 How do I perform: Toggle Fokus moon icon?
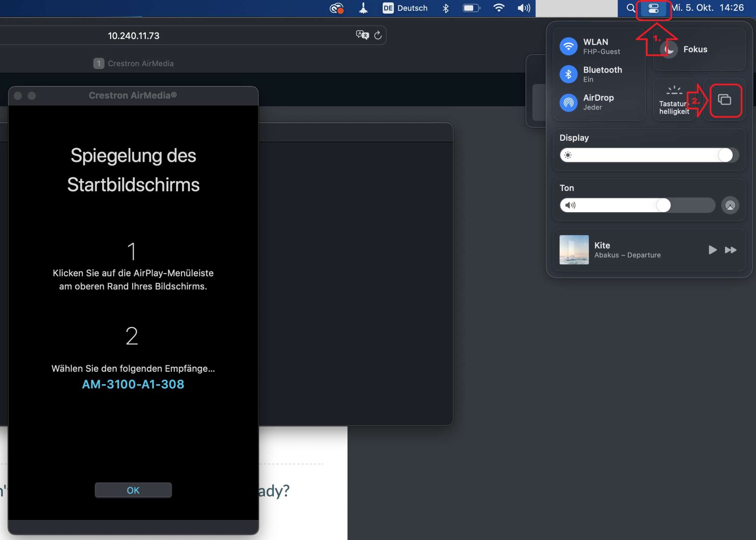coord(669,49)
